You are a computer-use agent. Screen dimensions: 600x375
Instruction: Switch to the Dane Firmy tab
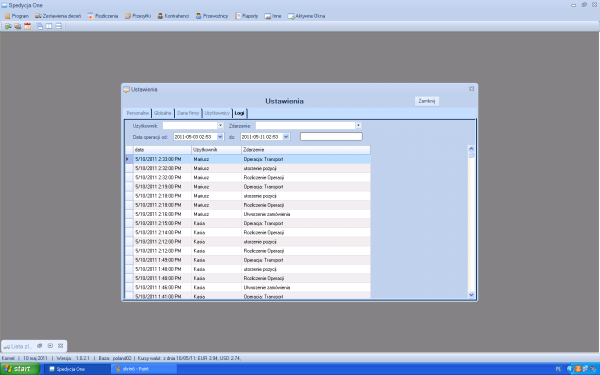tap(188, 113)
